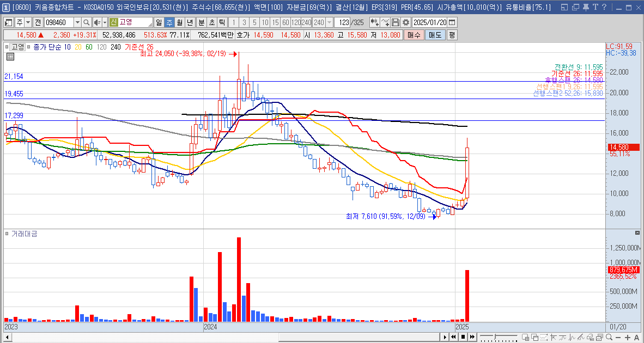This screenshot has width=644, height=343.
Task: Open the calendar date picker icon
Action: (452, 22)
